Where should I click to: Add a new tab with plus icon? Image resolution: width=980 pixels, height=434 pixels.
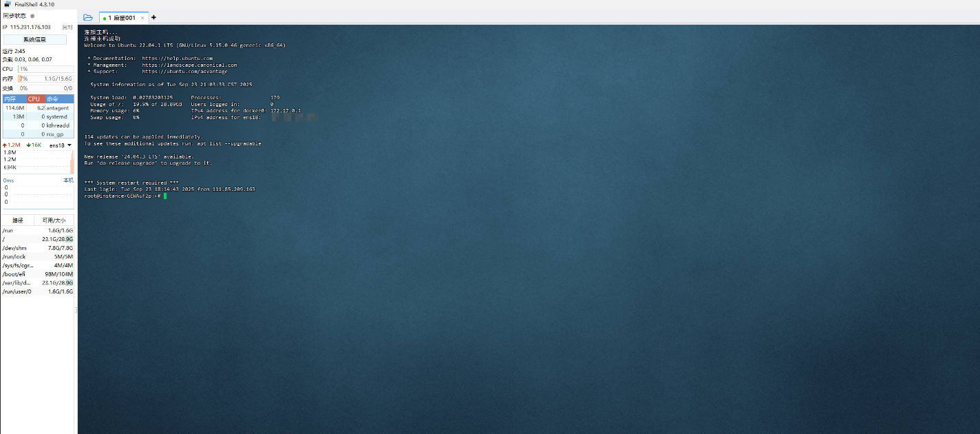tap(153, 17)
